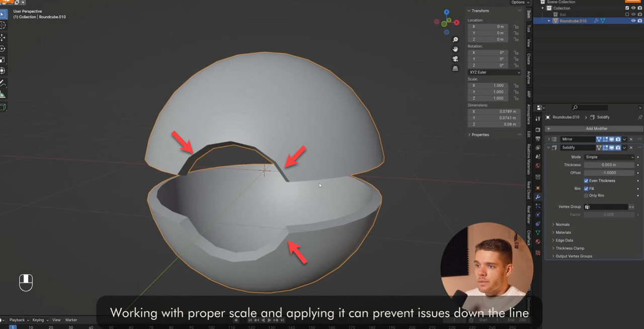Click the viewport zoom magnifier icon

pos(455,40)
